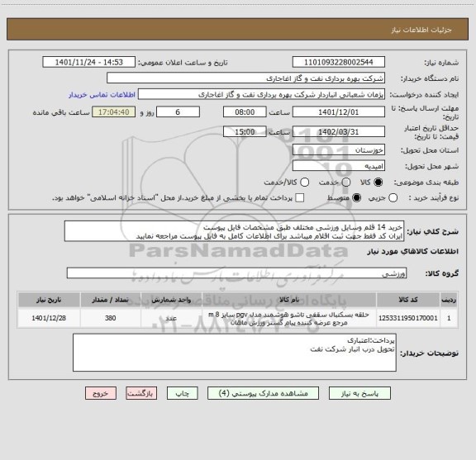Screen dimensions: 476x460
Task: Click the نام کالا column header
Action: tap(289, 300)
